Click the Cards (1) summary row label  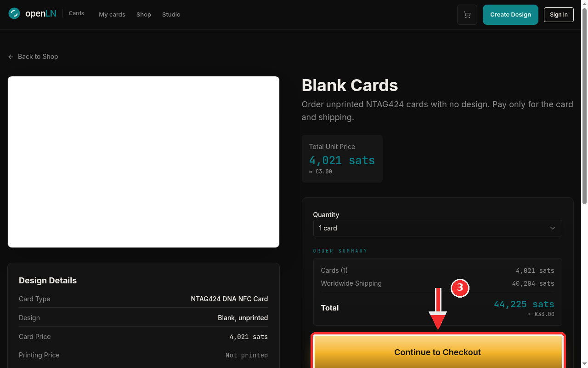pos(334,270)
